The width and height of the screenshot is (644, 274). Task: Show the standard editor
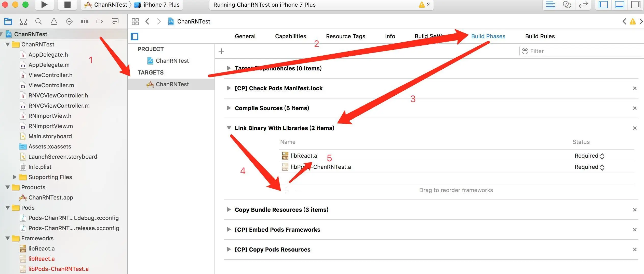tap(551, 5)
